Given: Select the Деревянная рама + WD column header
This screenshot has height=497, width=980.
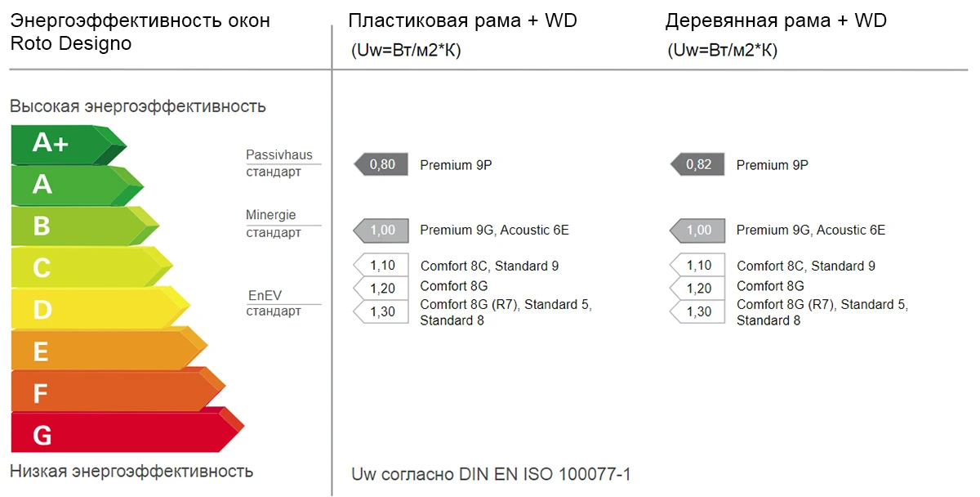Looking at the screenshot, I should (776, 21).
